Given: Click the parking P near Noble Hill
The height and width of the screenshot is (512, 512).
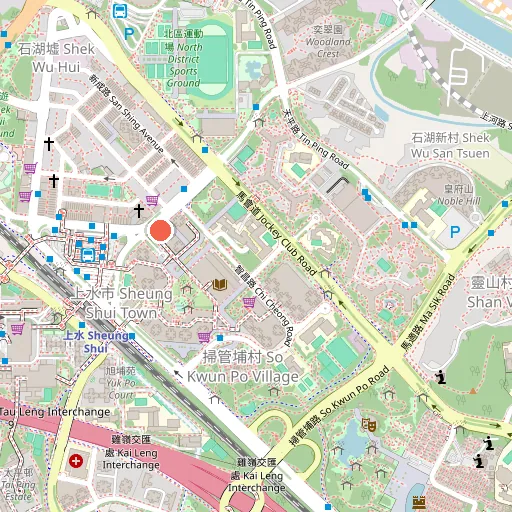Looking at the screenshot, I should 455,232.
